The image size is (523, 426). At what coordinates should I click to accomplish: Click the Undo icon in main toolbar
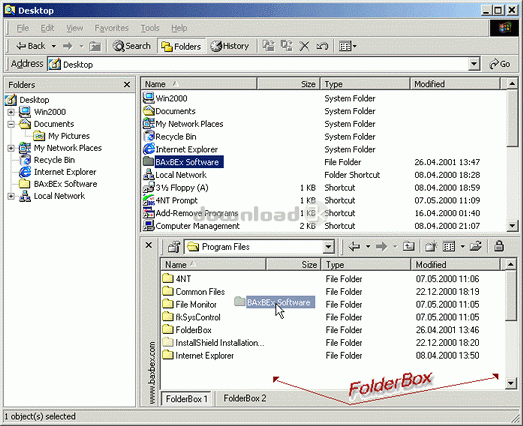click(322, 46)
